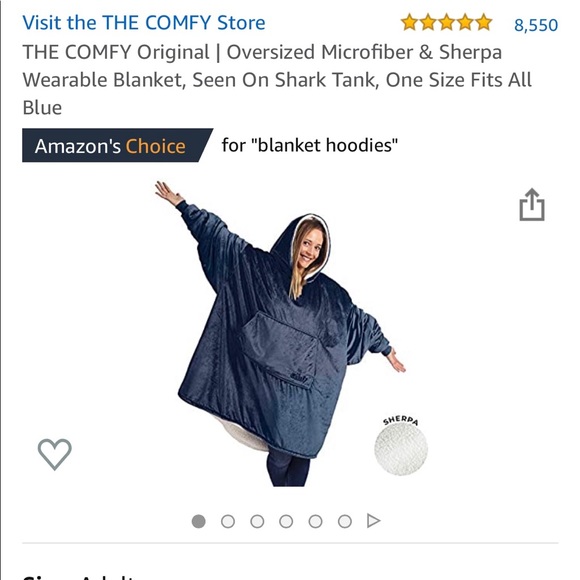Open the five-star rating breakdown
Viewport: 580px width, 580px height.
tap(446, 23)
